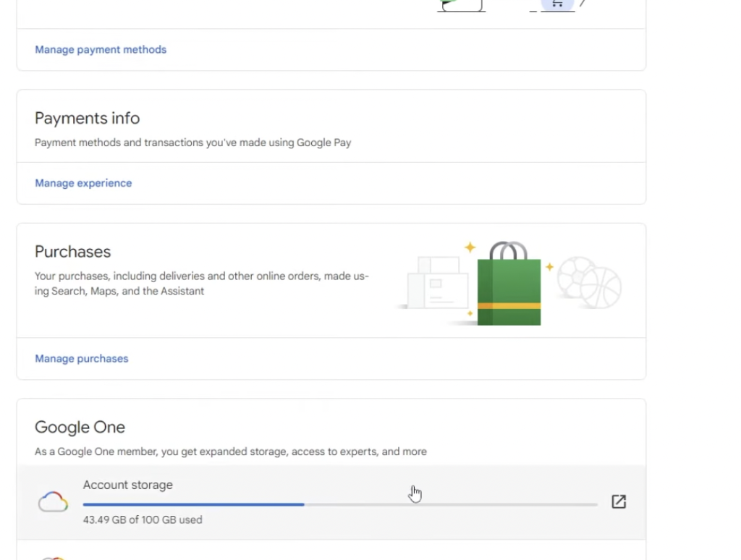This screenshot has width=741, height=560.
Task: Click the external-link icon for Account storage
Action: click(x=619, y=501)
